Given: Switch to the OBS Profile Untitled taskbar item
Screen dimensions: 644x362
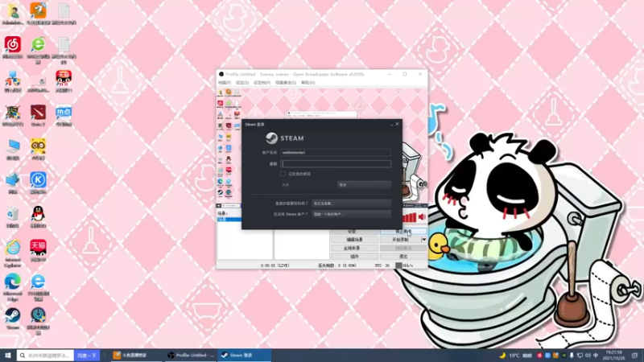Looking at the screenshot, I should point(191,356).
